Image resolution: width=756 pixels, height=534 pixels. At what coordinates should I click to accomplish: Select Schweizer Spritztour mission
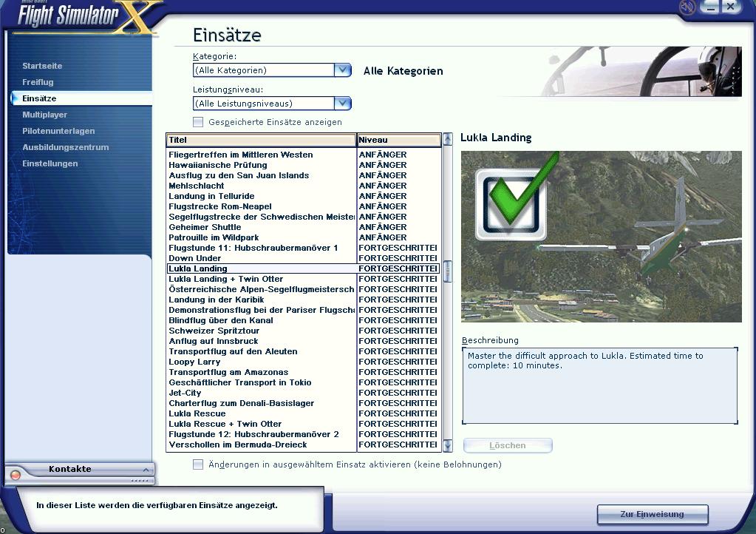(x=303, y=331)
